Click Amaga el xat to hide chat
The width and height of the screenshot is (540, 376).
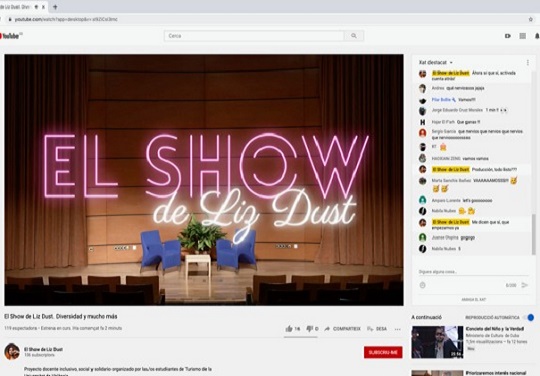[x=474, y=300]
